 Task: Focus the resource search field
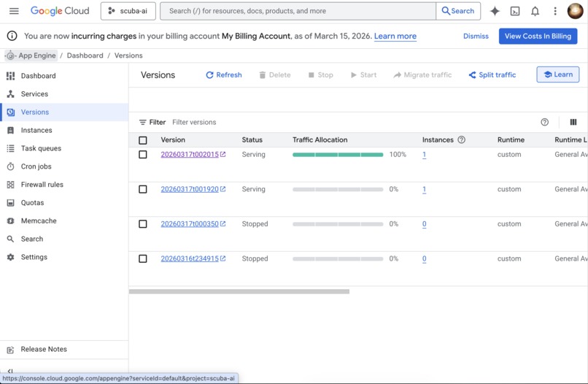298,11
